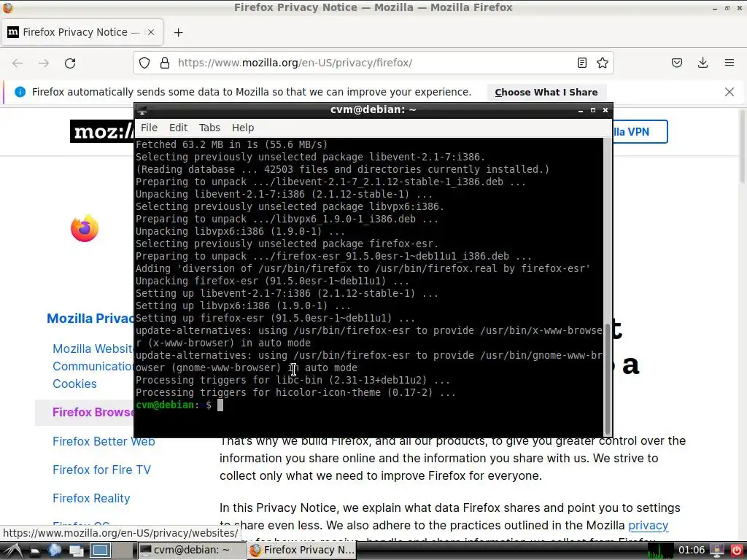
Task: Open the Firefox hamburger application menu
Action: (x=729, y=63)
